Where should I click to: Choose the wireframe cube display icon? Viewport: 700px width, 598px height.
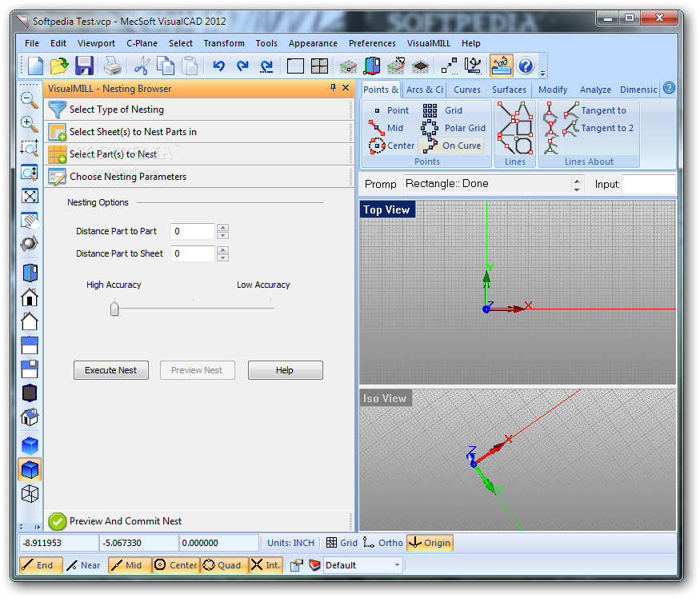click(30, 493)
